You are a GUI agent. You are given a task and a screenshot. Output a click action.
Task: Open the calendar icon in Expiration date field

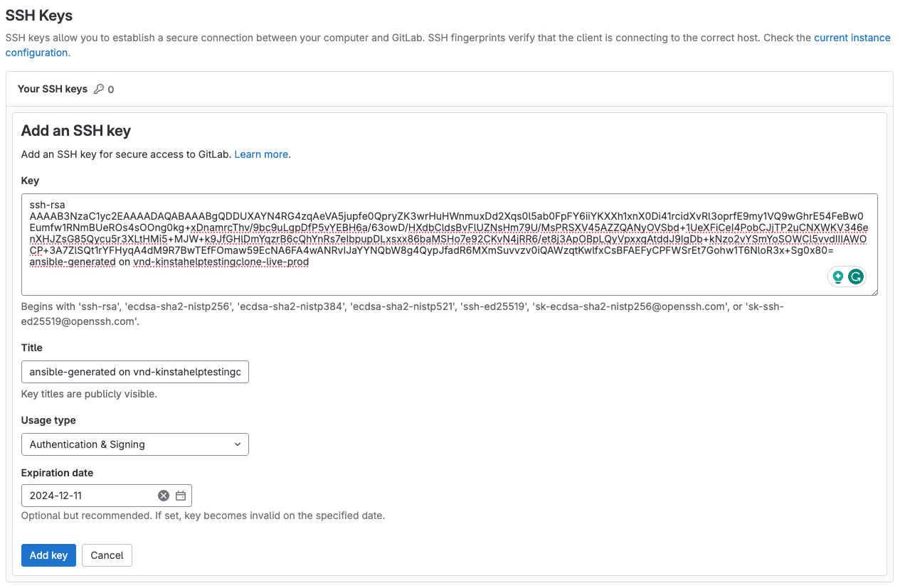(181, 496)
